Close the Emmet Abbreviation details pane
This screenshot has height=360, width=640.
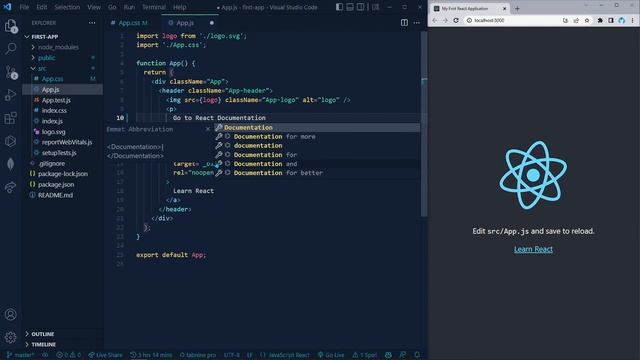point(208,129)
